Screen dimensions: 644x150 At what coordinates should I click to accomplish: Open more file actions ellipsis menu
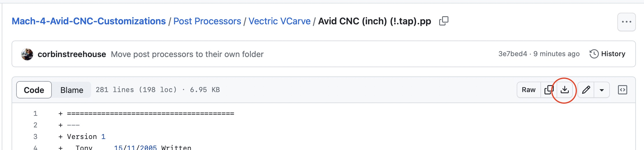(626, 22)
